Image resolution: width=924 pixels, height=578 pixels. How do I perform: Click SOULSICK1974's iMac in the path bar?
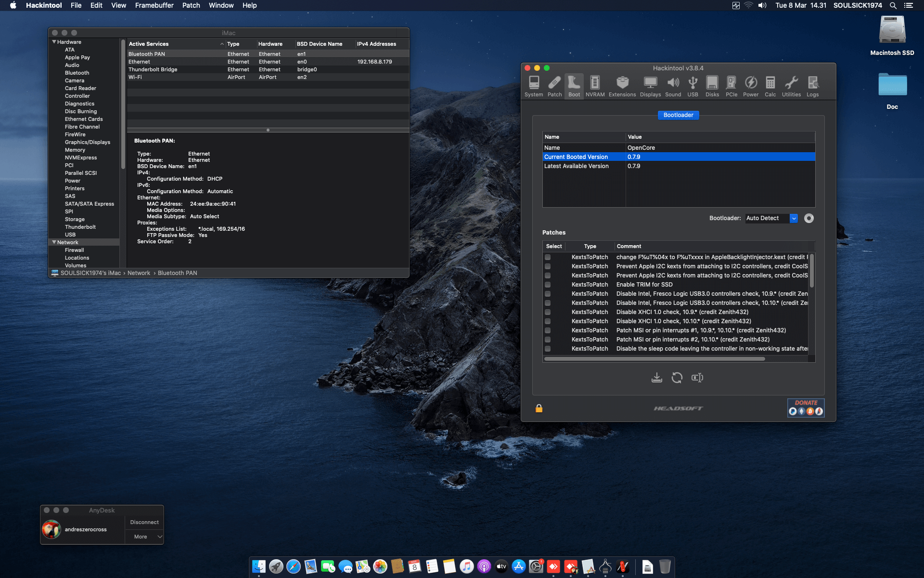(90, 273)
